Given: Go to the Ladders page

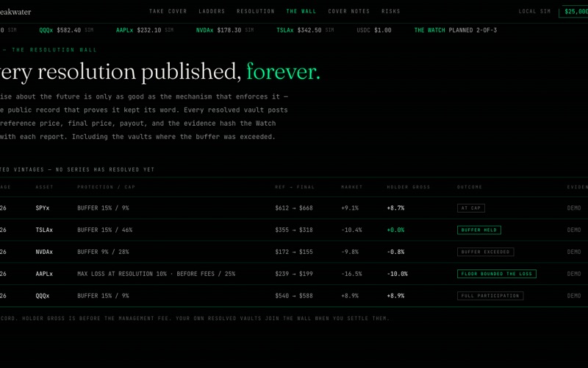Looking at the screenshot, I should tap(212, 11).
